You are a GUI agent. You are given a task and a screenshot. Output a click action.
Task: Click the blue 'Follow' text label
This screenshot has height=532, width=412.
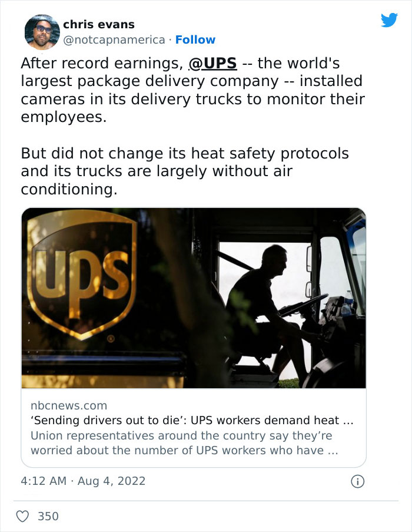tap(196, 39)
